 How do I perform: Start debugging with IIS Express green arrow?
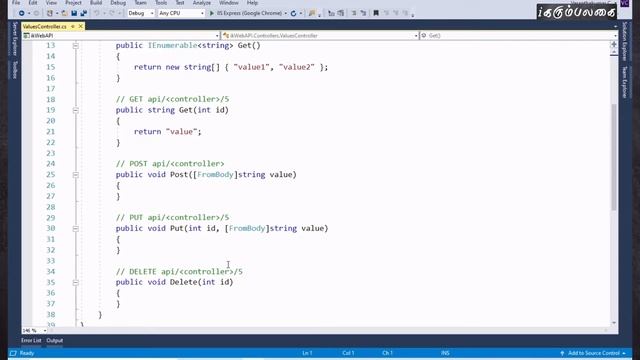(x=212, y=13)
